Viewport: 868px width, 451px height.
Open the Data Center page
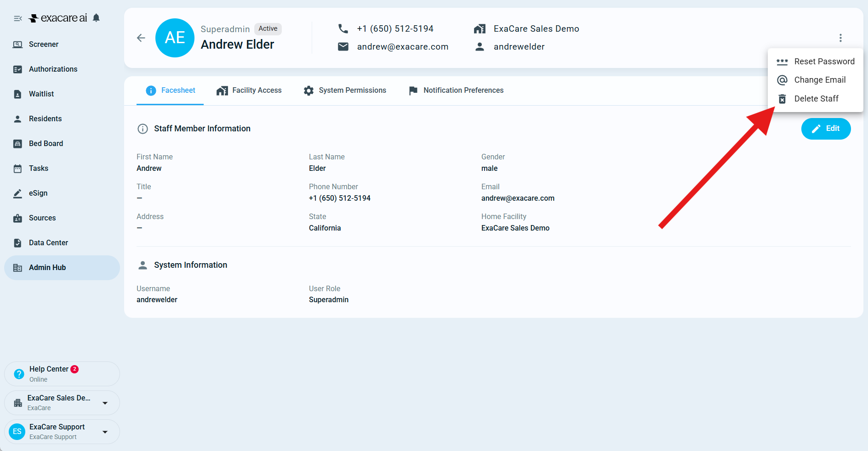(62, 243)
